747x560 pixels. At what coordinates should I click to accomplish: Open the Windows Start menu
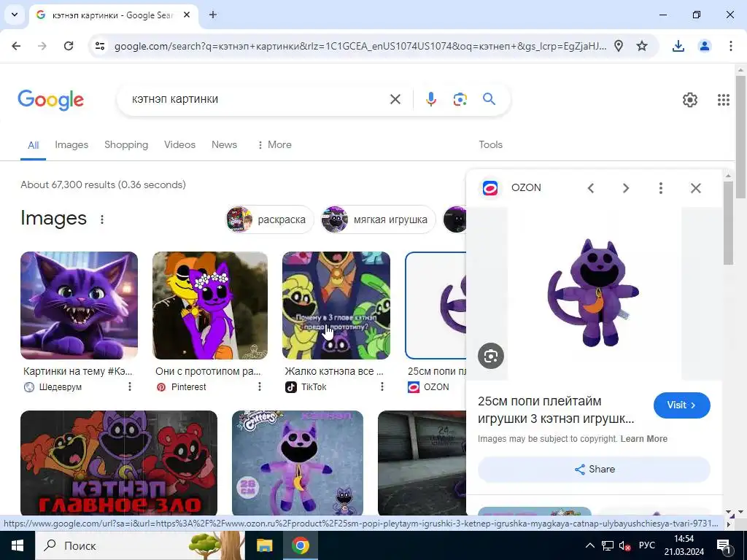point(18,545)
